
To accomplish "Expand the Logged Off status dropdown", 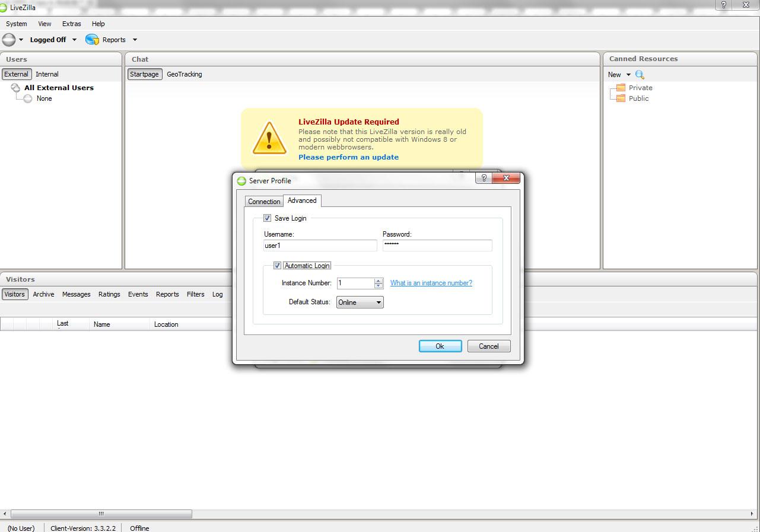I will pyautogui.click(x=74, y=40).
